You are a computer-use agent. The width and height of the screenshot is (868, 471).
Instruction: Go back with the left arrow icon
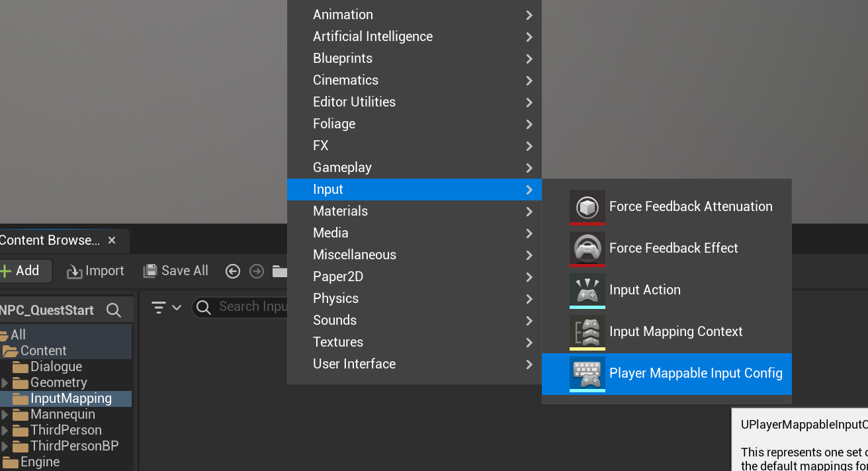[x=233, y=271]
